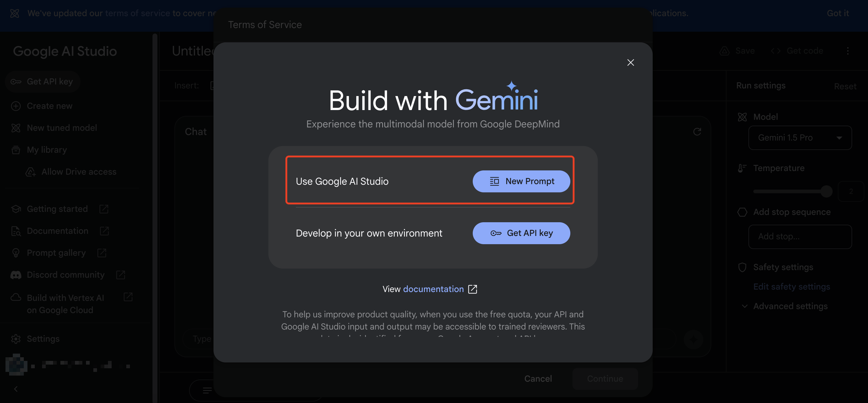
Task: Open Settings gear in sidebar
Action: point(16,339)
